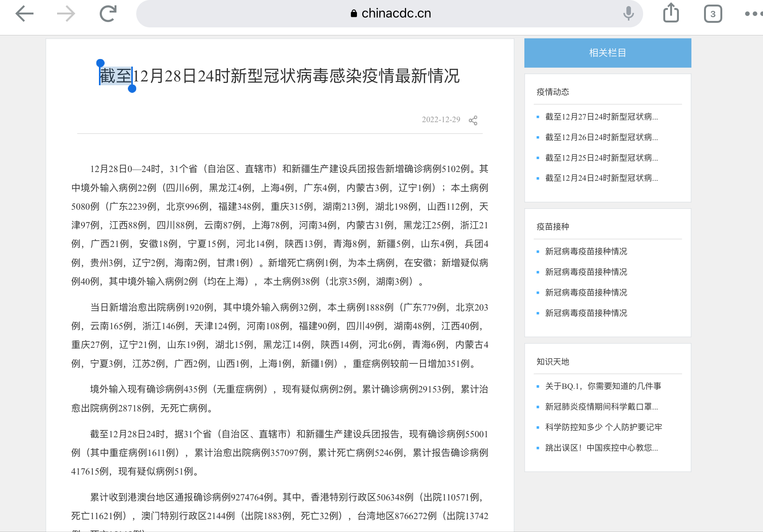Open 新冠肺炎疫情期间科学戴口罩 link
Viewport: 763px width, 532px height.
[x=601, y=407]
